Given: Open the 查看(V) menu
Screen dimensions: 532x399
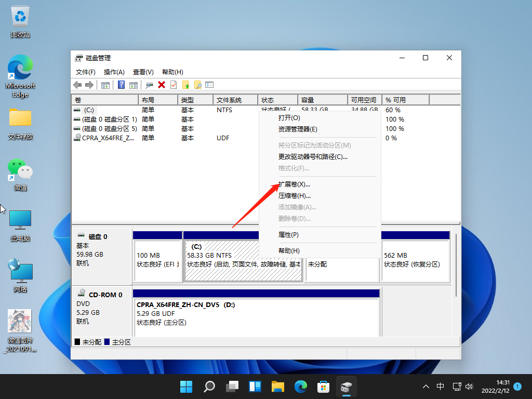Looking at the screenshot, I should click(143, 72).
